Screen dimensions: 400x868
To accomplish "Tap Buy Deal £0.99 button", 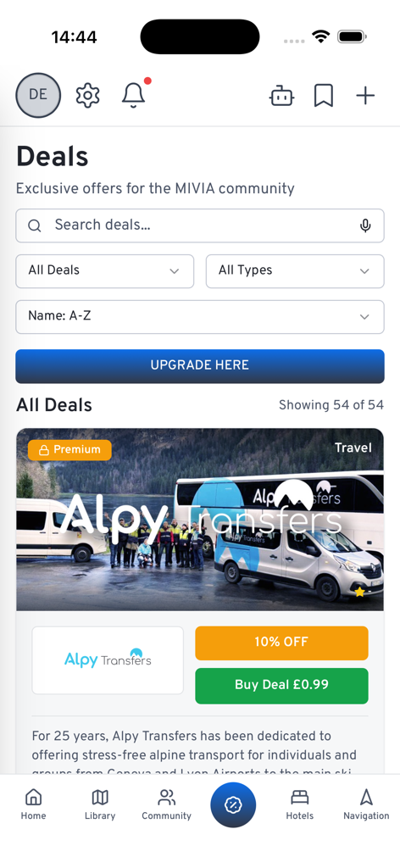I will 281,685.
